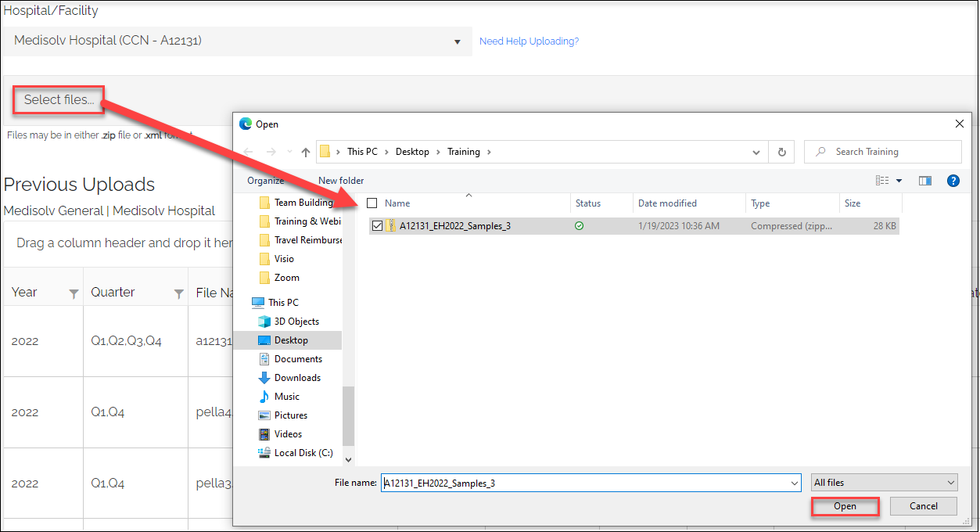
Task: Go up one folder level with Up arrow
Action: tap(306, 152)
